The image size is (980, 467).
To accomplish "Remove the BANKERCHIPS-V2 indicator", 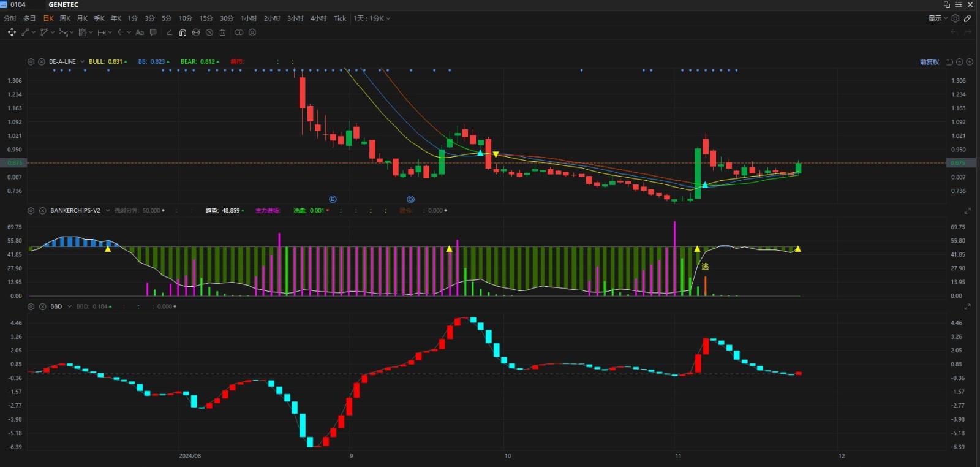I will pyautogui.click(x=43, y=210).
